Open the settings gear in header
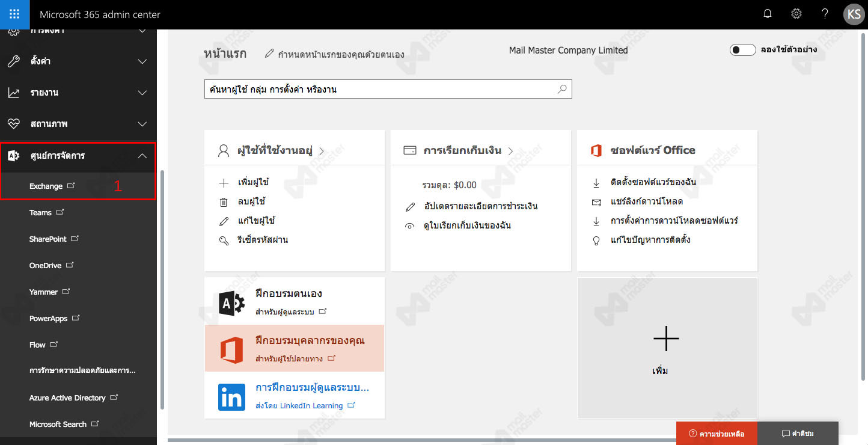 (x=796, y=14)
